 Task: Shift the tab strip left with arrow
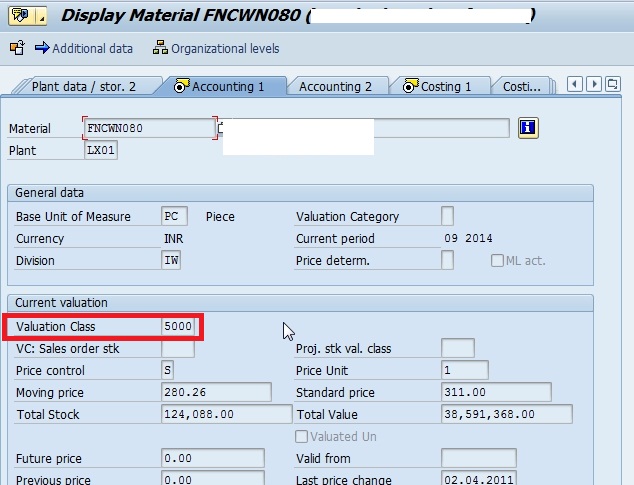(575, 85)
